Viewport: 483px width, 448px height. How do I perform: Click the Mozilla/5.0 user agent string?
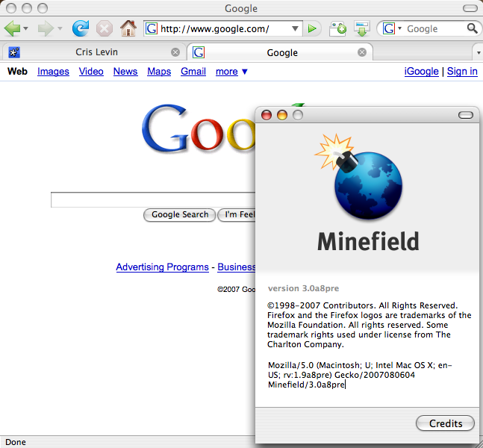[x=360, y=375]
